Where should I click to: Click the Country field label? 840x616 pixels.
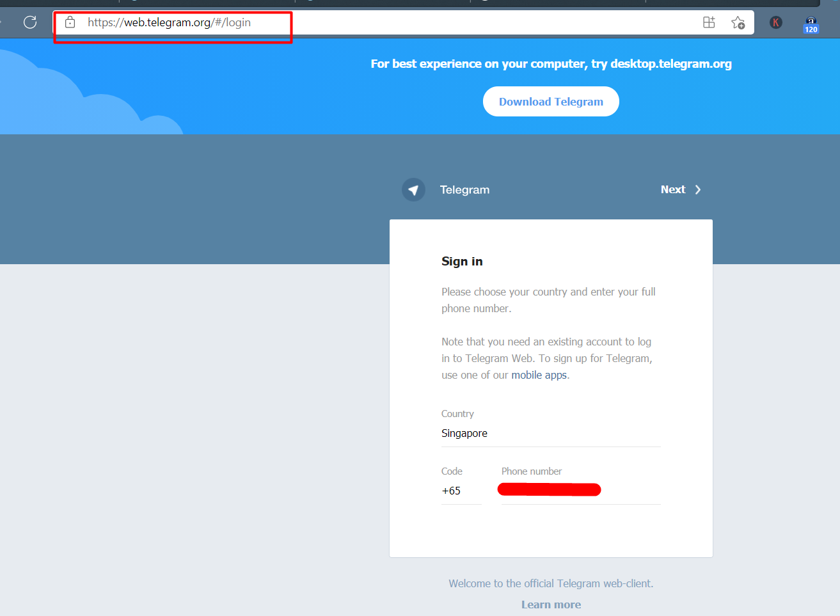coord(457,414)
